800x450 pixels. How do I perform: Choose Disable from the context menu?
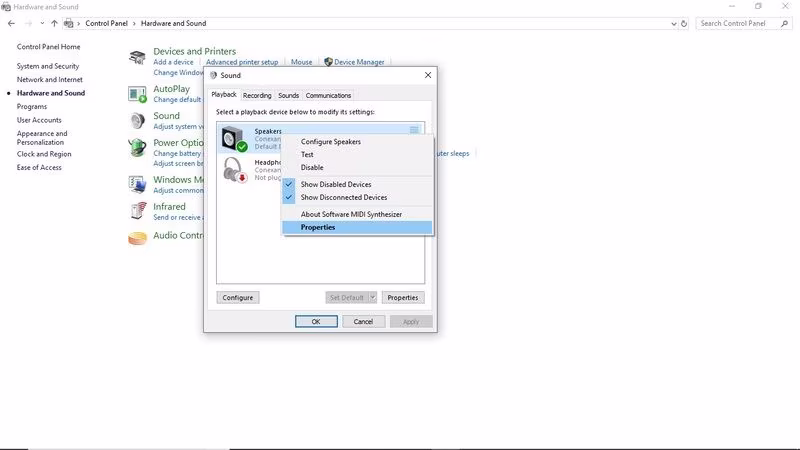357,167
